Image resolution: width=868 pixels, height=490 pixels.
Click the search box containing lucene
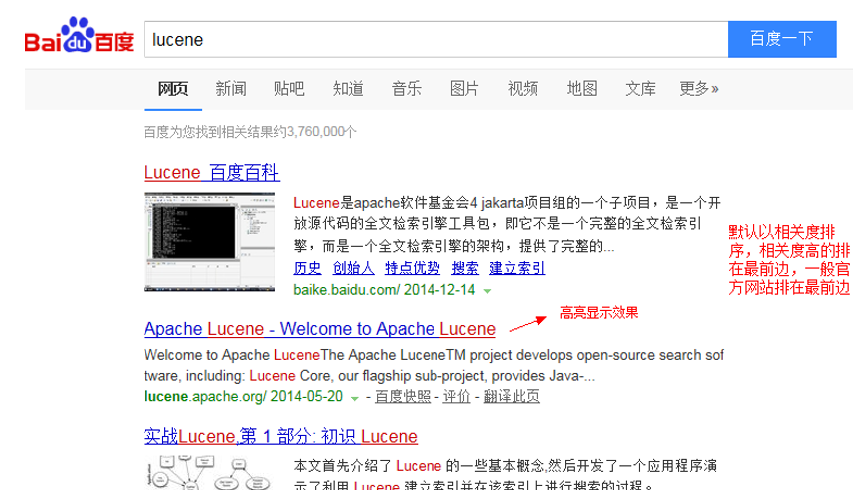tap(436, 39)
